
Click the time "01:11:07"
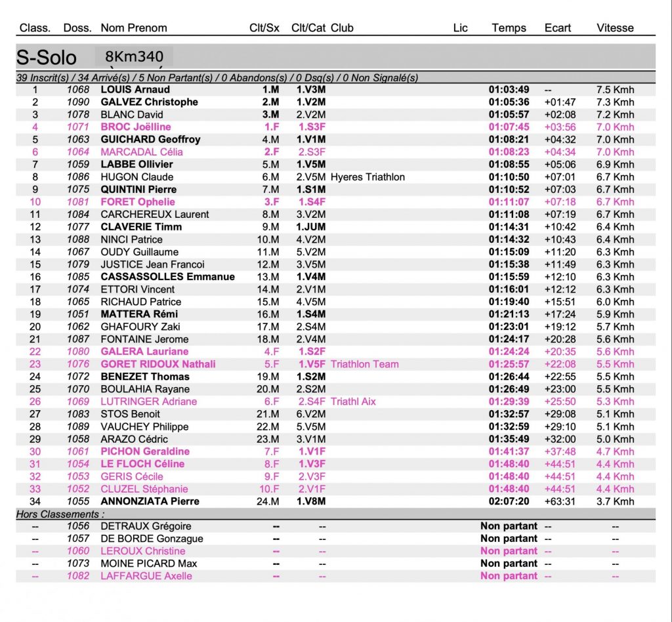point(509,202)
